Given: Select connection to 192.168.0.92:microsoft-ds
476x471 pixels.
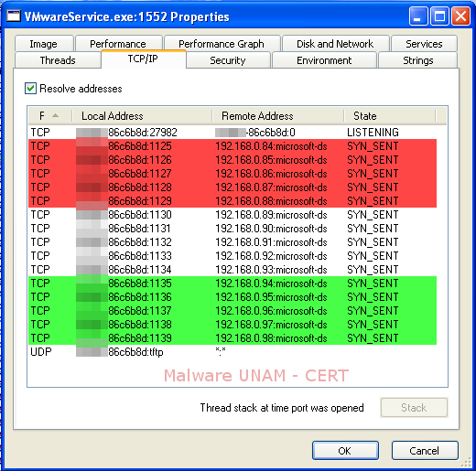Looking at the screenshot, I should 233,256.
